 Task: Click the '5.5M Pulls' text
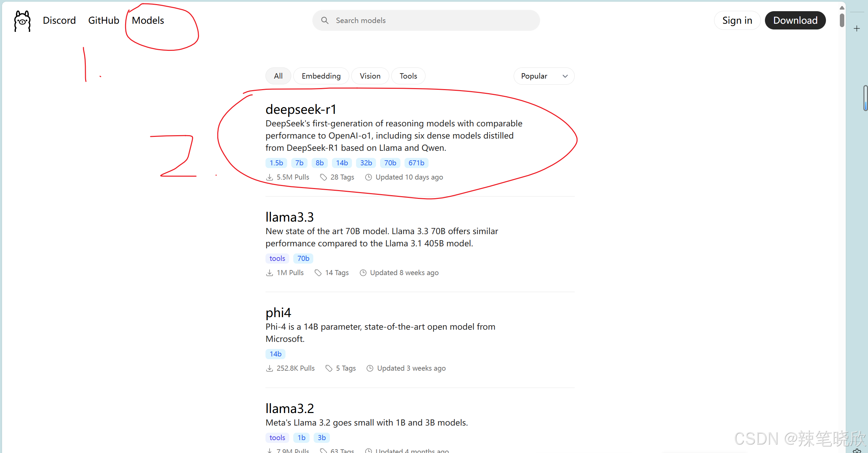point(293,177)
